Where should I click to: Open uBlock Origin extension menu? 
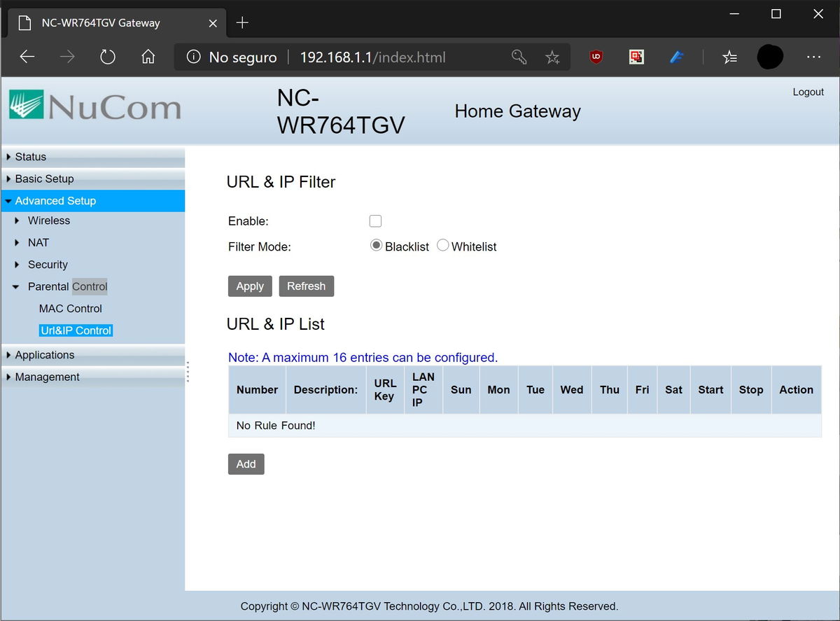(595, 57)
